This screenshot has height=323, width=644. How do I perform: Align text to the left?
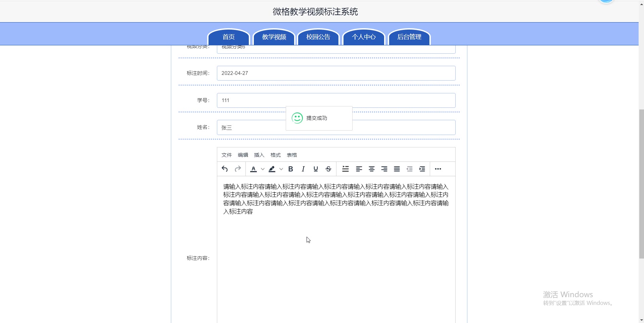tap(359, 169)
